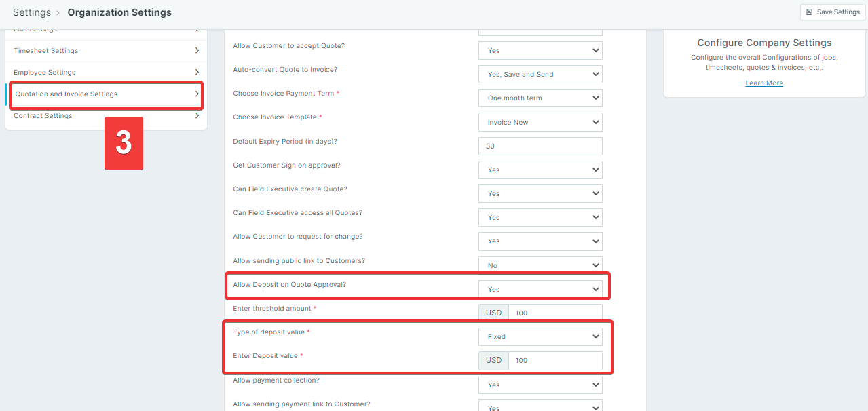Open Get Customer Sign on approval dropdown

coord(540,170)
